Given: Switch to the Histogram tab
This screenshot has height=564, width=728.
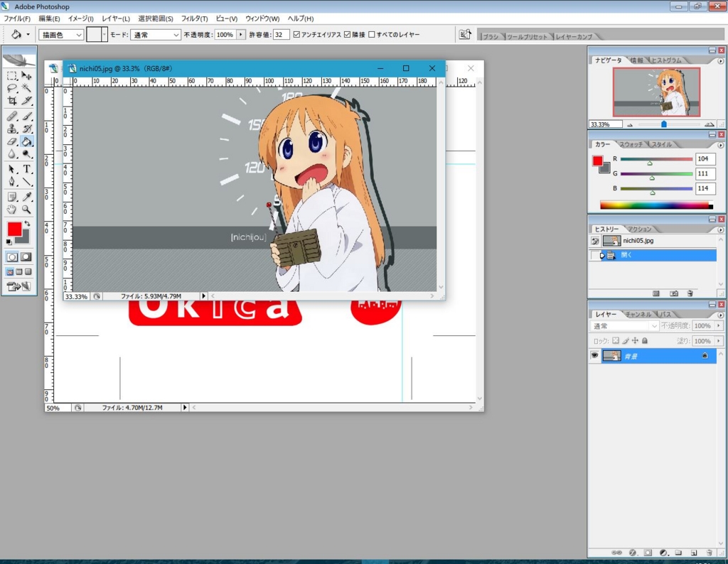Looking at the screenshot, I should (x=666, y=60).
